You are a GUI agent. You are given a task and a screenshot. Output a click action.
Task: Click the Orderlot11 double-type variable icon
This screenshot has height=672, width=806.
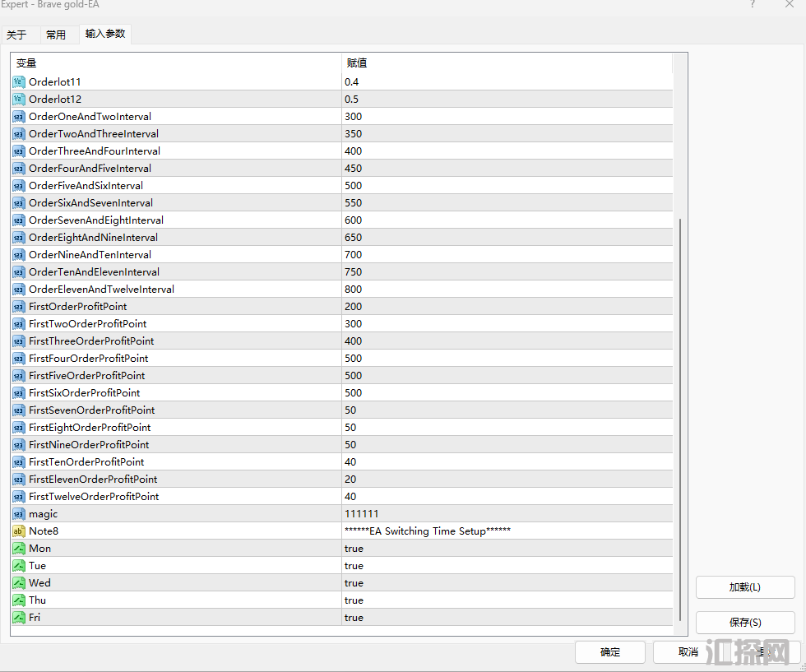19,81
